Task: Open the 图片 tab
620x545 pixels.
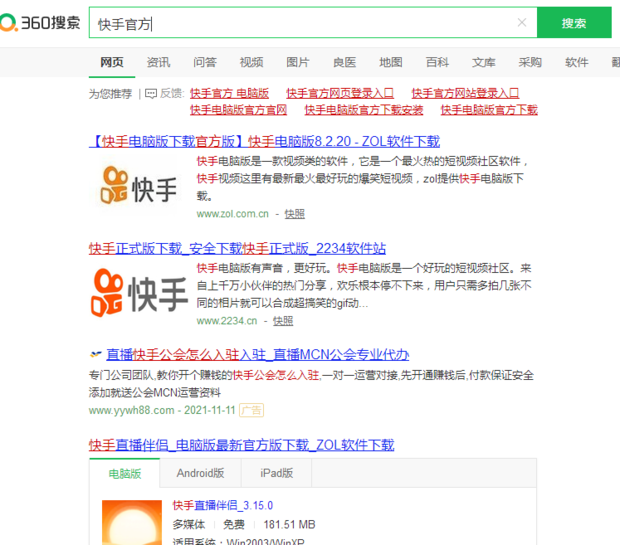Action: point(298,62)
